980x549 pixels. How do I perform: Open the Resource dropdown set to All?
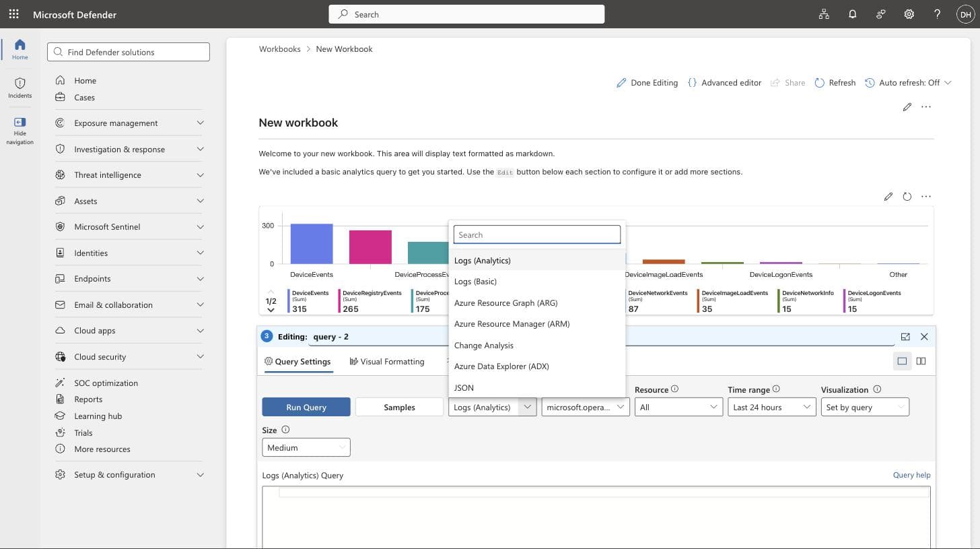click(678, 407)
